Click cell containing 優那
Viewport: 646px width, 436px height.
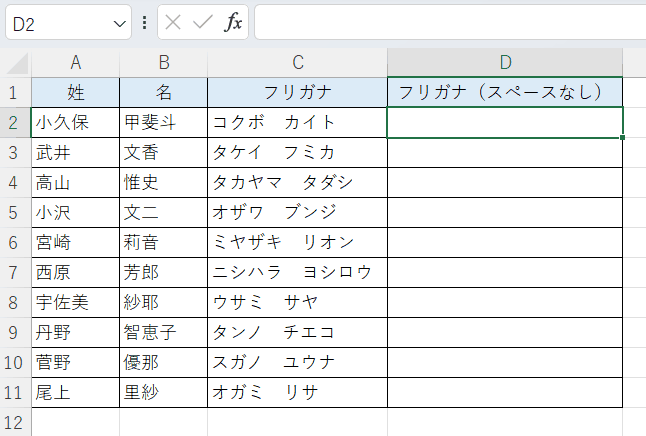[x=164, y=363]
